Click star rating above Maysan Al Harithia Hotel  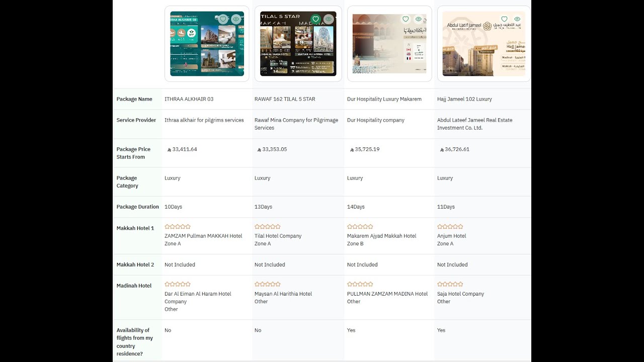(268, 284)
